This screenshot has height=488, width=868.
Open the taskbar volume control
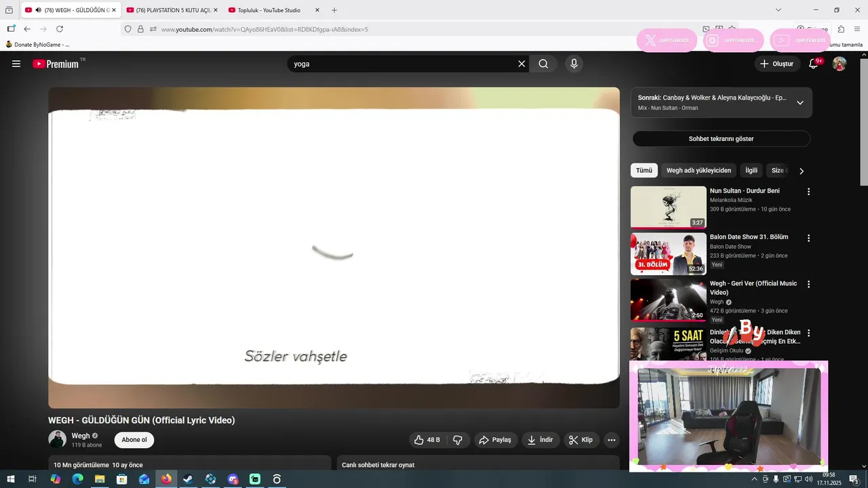pos(808,479)
